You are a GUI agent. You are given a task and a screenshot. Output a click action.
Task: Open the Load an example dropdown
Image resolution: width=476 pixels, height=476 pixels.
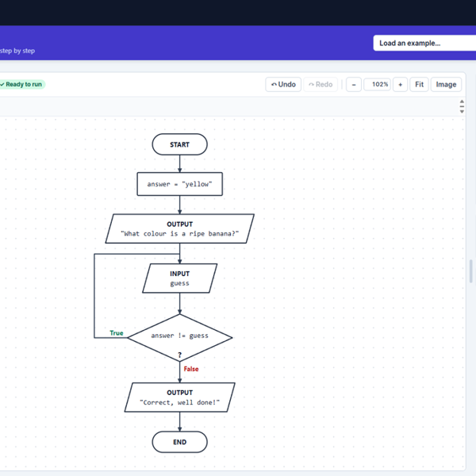(x=424, y=43)
